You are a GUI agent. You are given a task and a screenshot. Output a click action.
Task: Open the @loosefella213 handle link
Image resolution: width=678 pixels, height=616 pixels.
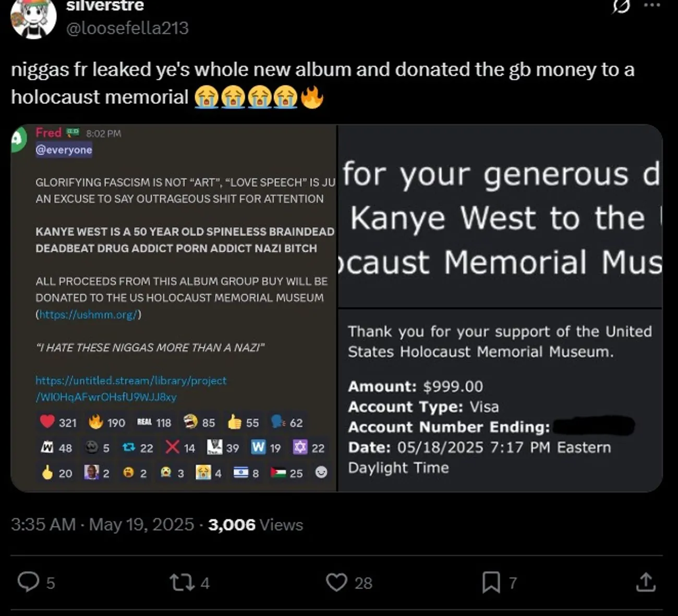[x=127, y=28]
